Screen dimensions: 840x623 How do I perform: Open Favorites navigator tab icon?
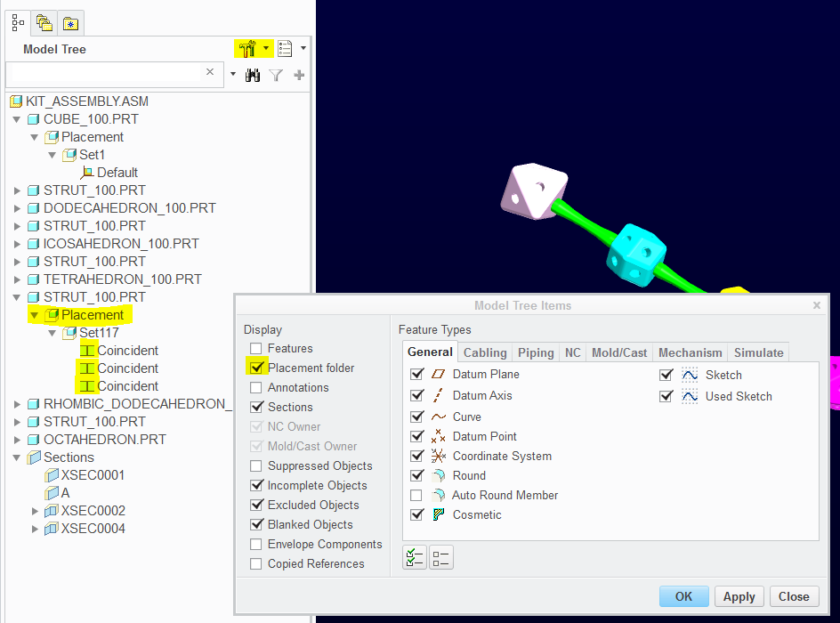tap(70, 23)
